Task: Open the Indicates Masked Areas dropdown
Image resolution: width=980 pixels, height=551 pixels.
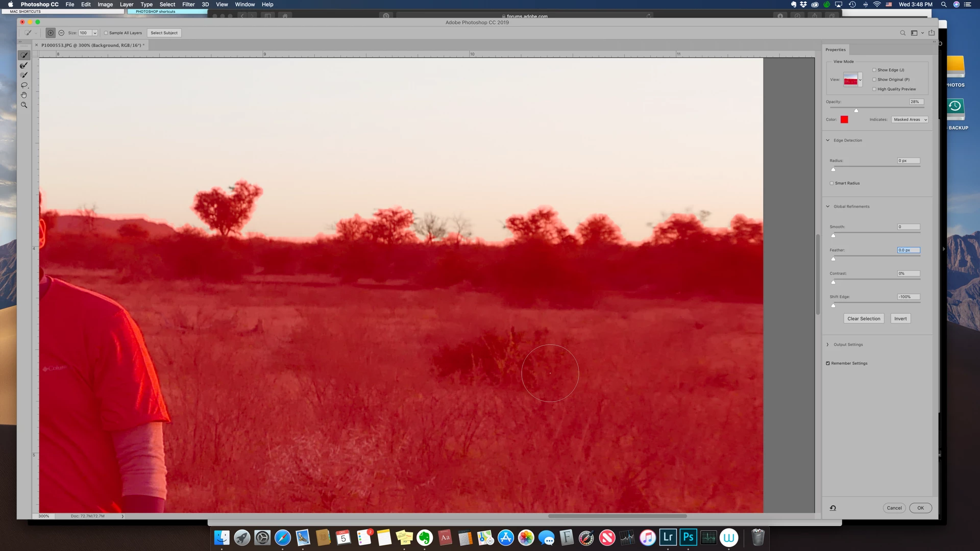Action: pos(910,119)
